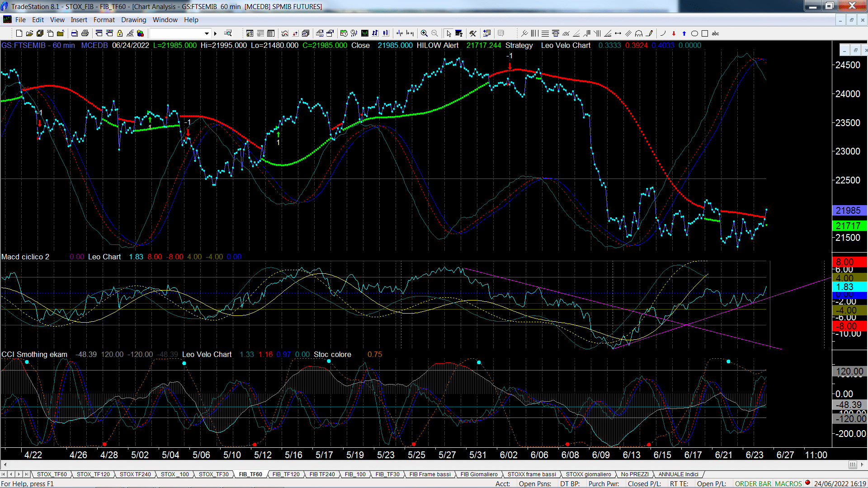Select the parallel lines drawing tool
The width and height of the screenshot is (868, 488).
628,33
